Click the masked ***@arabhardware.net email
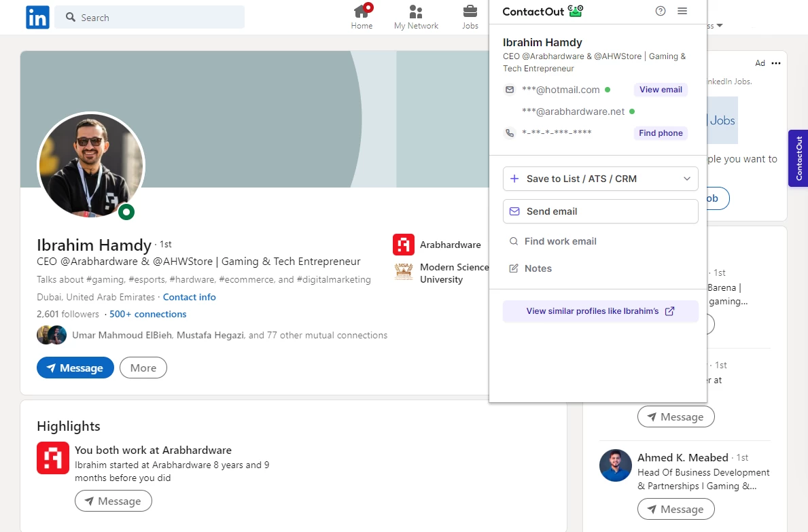Screen dimensions: 808x532 (573, 111)
